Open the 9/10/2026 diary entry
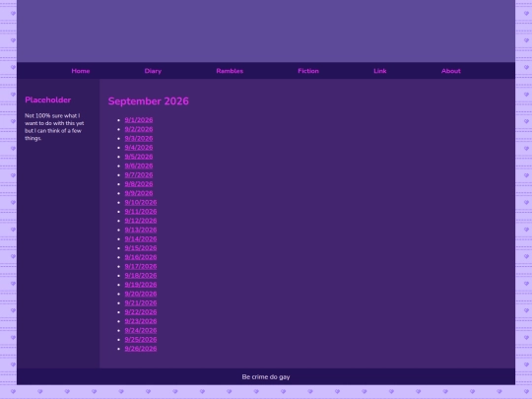Screen dimensions: 532x399 141,203
